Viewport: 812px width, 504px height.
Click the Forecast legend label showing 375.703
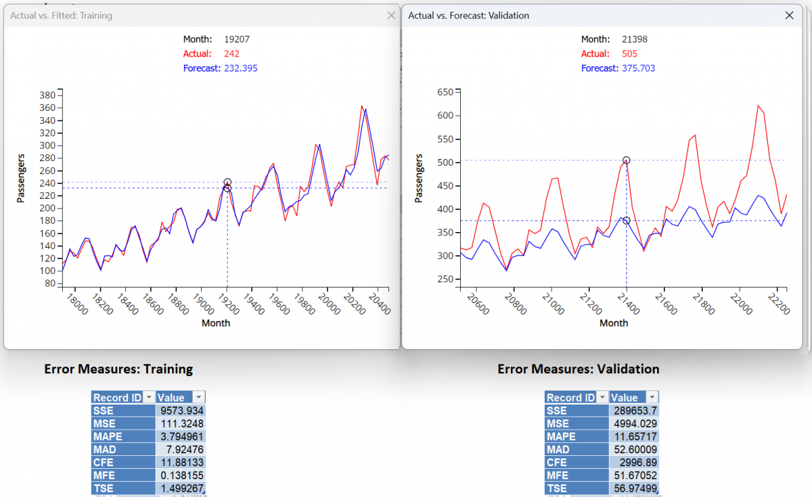(618, 68)
